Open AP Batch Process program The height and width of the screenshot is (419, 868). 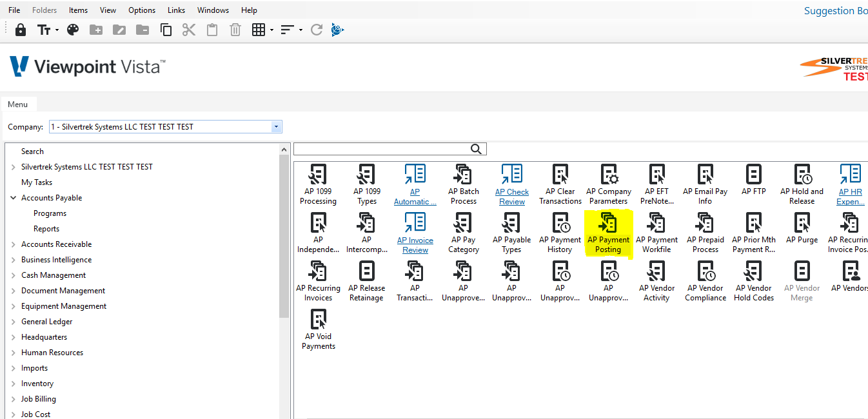(x=464, y=184)
